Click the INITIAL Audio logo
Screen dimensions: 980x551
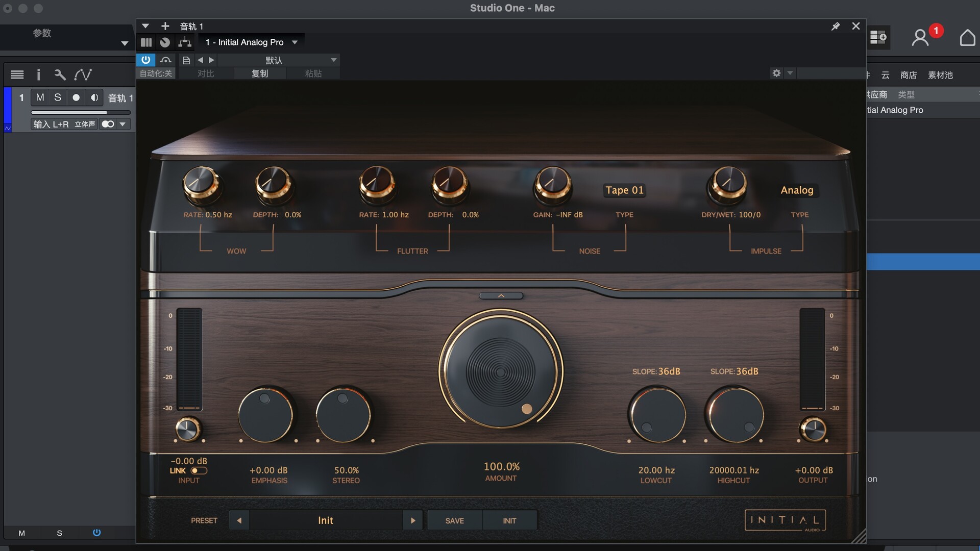(785, 520)
